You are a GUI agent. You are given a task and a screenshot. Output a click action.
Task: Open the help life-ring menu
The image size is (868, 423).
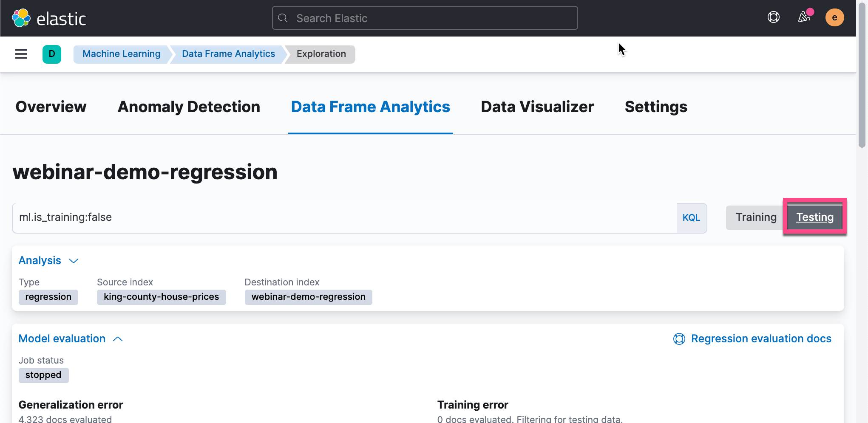773,17
